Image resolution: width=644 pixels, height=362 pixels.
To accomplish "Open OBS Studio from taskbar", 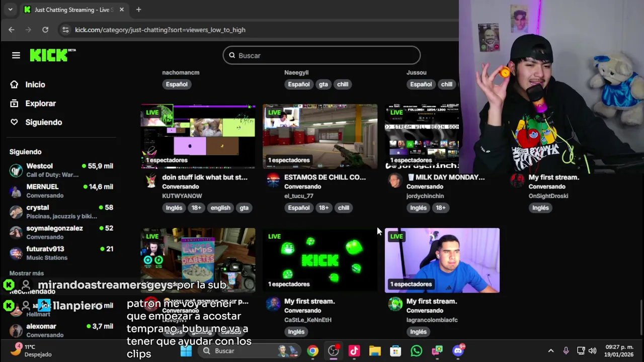I will [334, 351].
